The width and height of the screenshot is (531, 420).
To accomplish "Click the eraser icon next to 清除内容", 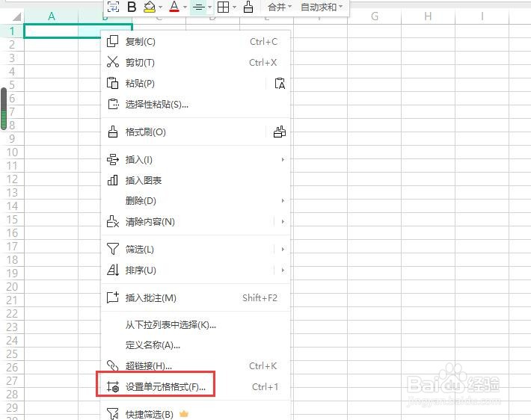I will click(113, 221).
